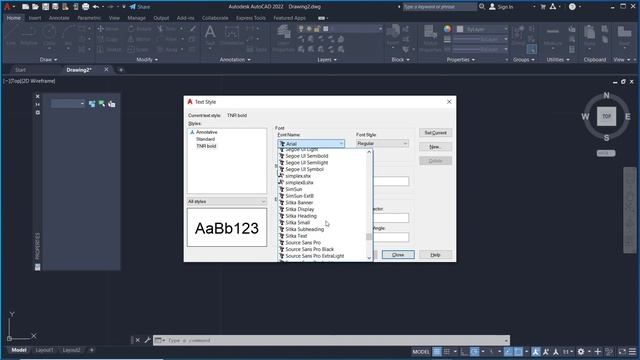Toggle object snap tracking in status bar
The image size is (640, 360).
(x=508, y=351)
